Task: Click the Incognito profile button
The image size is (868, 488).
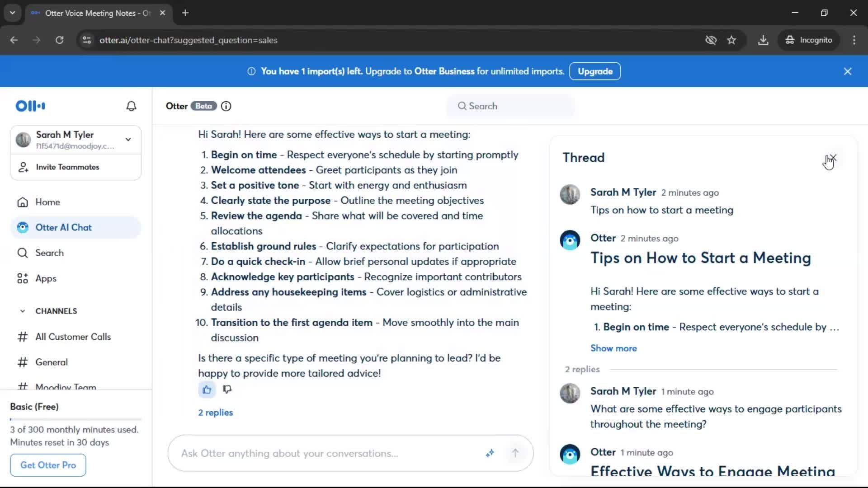Action: pos(809,40)
